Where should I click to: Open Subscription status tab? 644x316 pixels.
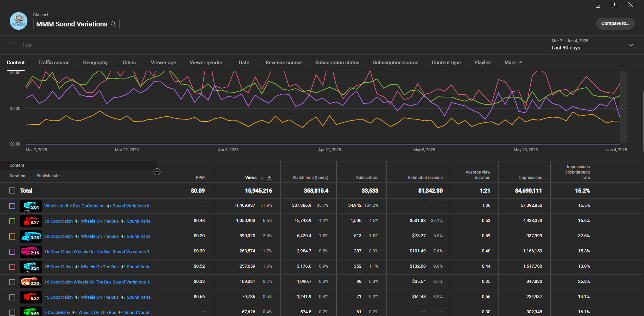click(x=337, y=63)
